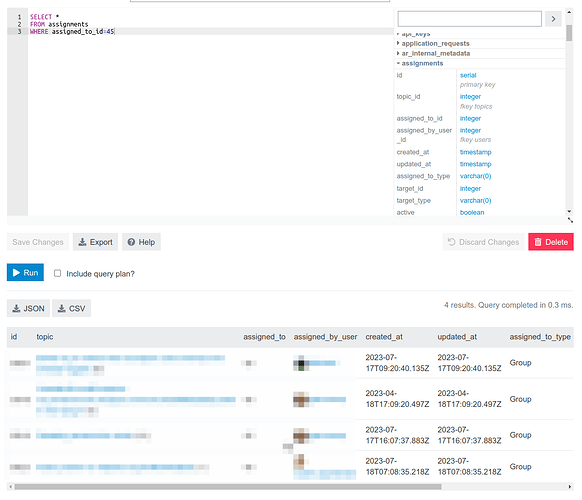Place cursor on editor line 3
Image resolution: width=582 pixels, height=500 pixels.
[x=210, y=32]
